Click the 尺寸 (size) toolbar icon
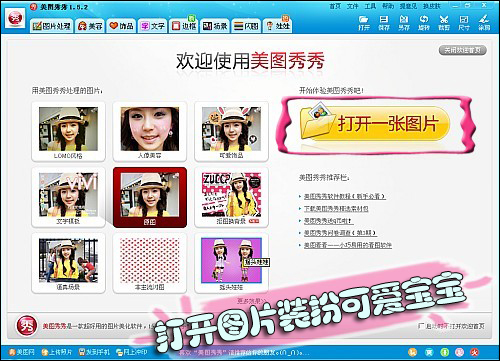 (464, 23)
